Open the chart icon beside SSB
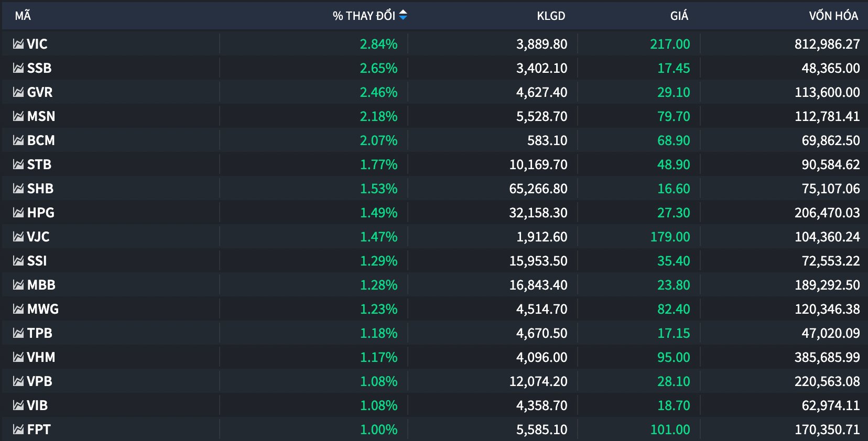 (18, 68)
